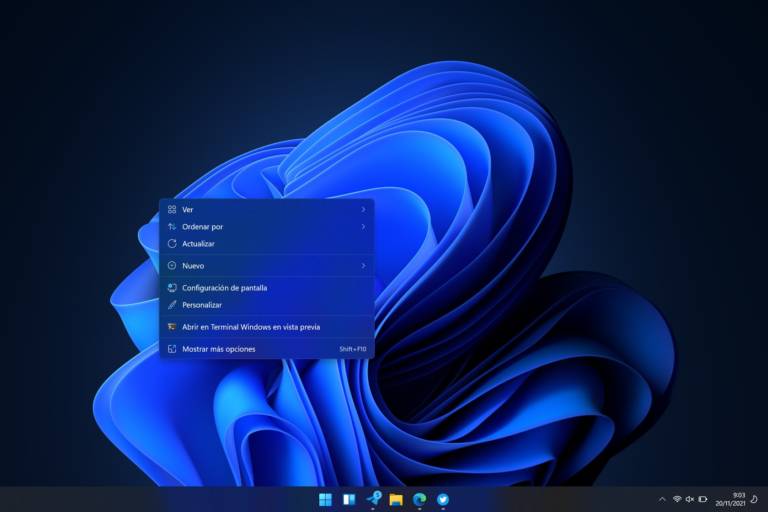Screen dimensions: 768x512
Task: Click the Shift+F10 shortcut text
Action: [353, 349]
